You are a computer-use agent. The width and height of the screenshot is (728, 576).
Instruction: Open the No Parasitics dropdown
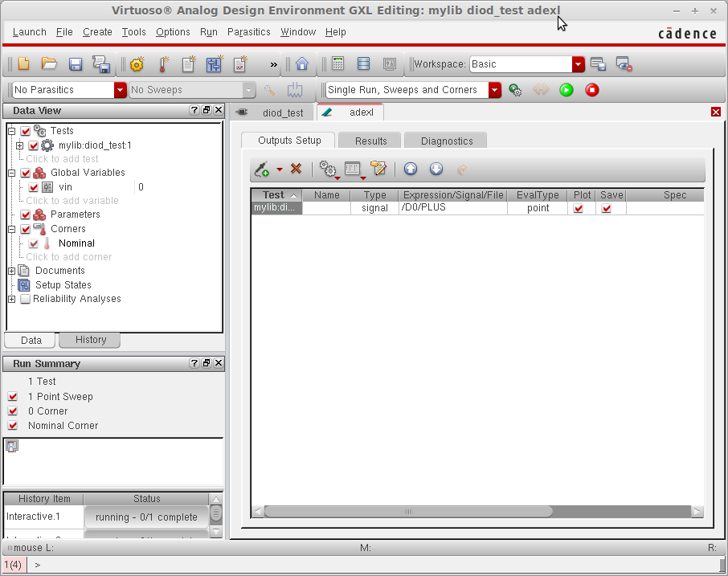[x=121, y=90]
